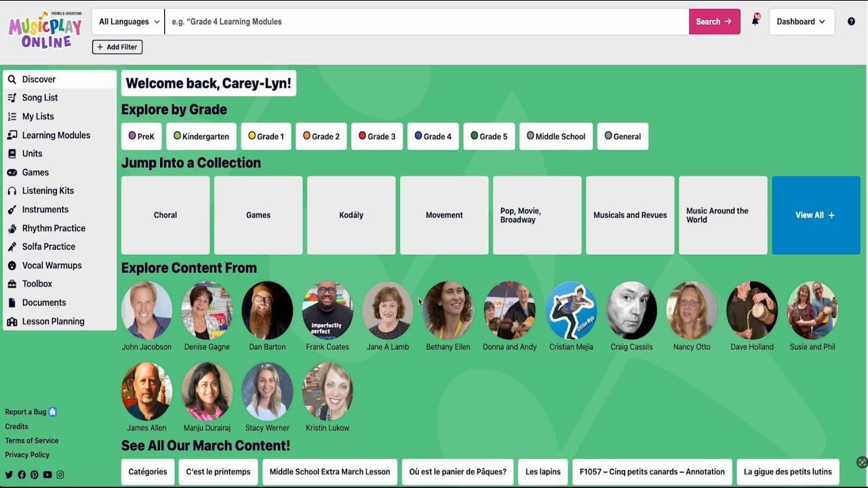Open the Kodály collection card
This screenshot has width=868, height=488.
coord(351,215)
